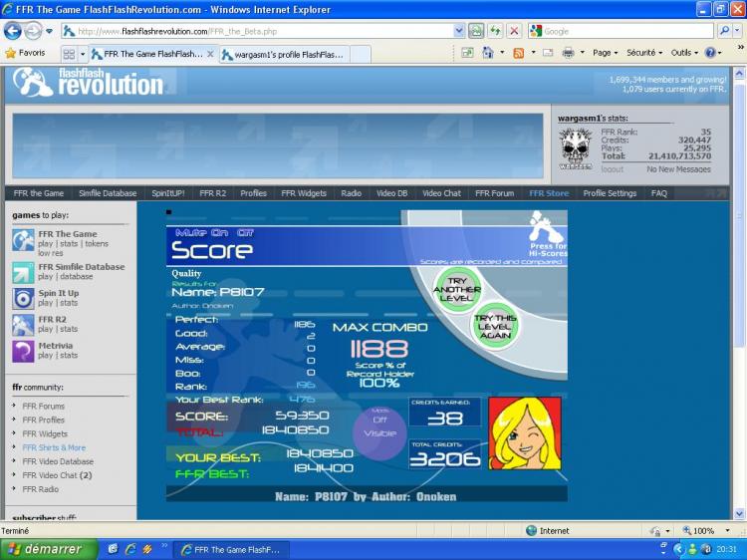Image resolution: width=747 pixels, height=560 pixels.
Task: Click the Metrivia question mark icon
Action: point(23,351)
